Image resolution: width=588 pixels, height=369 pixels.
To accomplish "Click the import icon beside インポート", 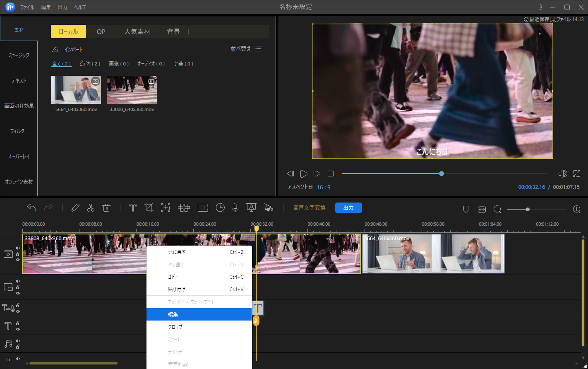I will [x=55, y=49].
